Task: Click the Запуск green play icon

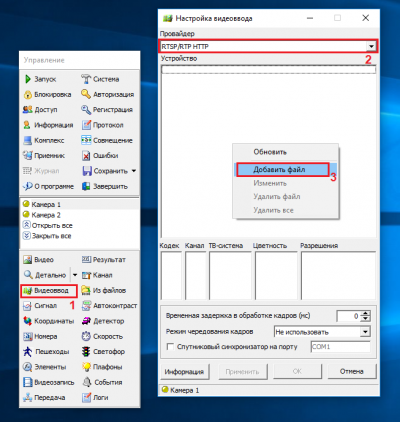Action: [x=28, y=79]
